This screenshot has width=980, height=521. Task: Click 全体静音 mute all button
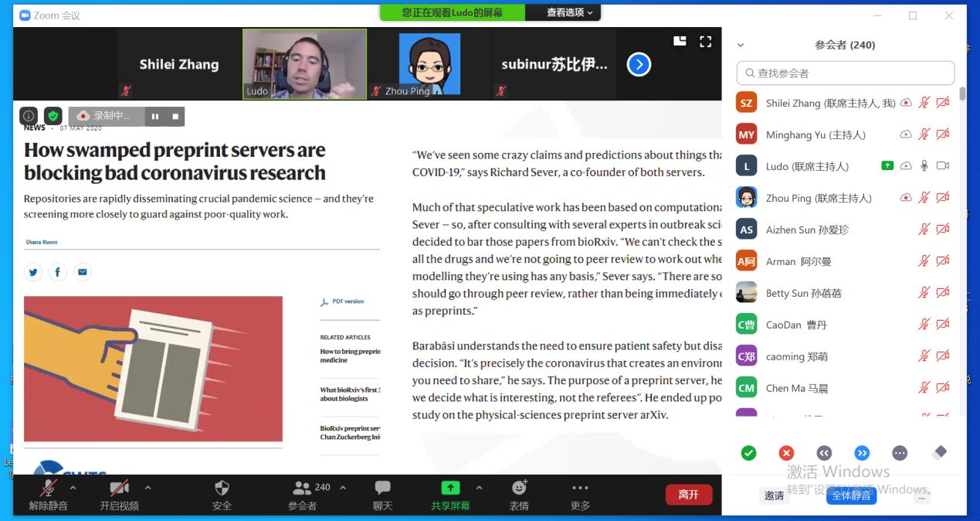tap(851, 495)
